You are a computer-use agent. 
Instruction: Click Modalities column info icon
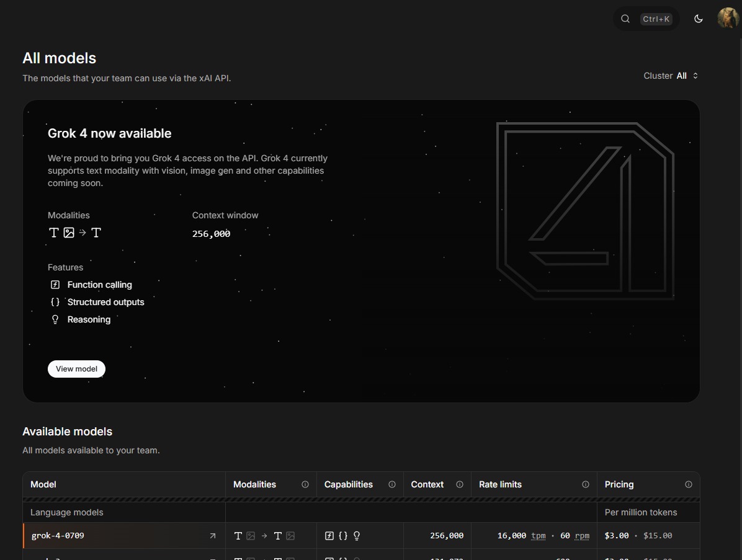(x=305, y=484)
